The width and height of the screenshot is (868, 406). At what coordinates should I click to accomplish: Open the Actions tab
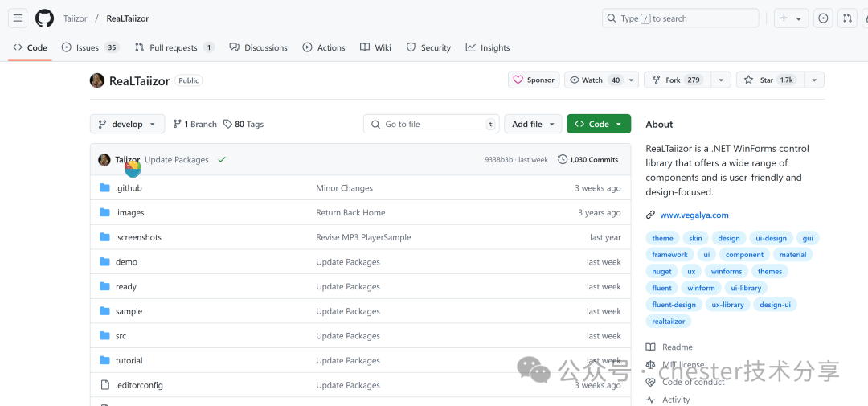[324, 47]
